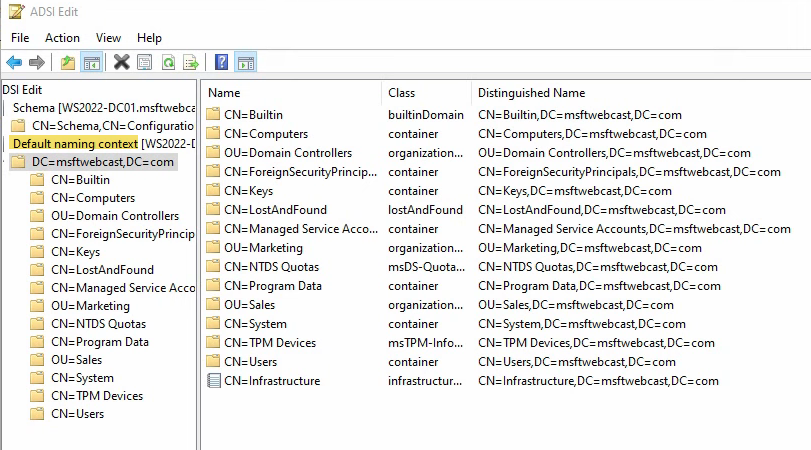The width and height of the screenshot is (811, 450).
Task: Click folder icon of CN=LostAndFound in tree
Action: [37, 269]
